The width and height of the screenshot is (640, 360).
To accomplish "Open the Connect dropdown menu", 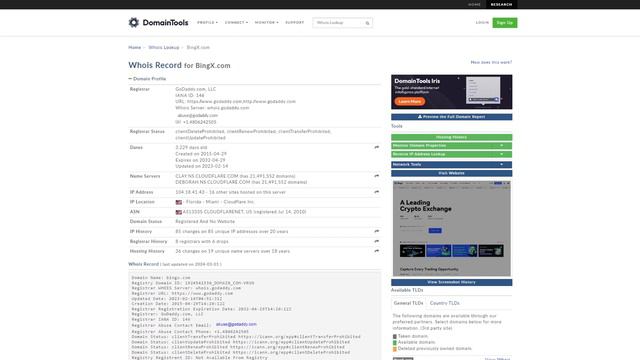I will (x=236, y=22).
